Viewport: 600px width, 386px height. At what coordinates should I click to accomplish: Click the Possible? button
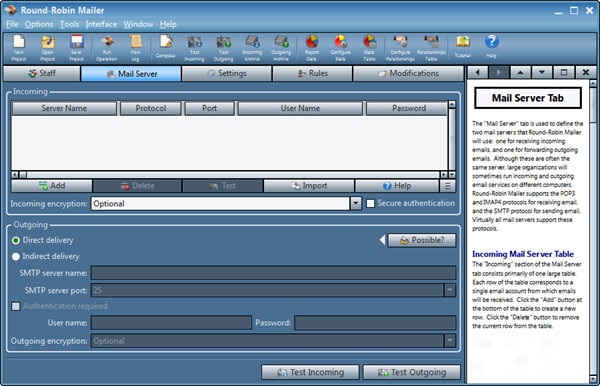point(422,240)
